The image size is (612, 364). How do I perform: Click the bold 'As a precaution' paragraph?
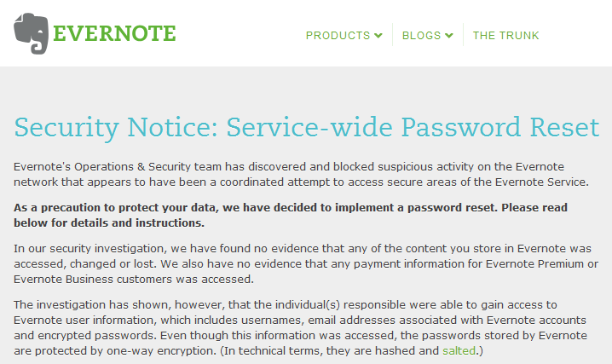(x=291, y=215)
